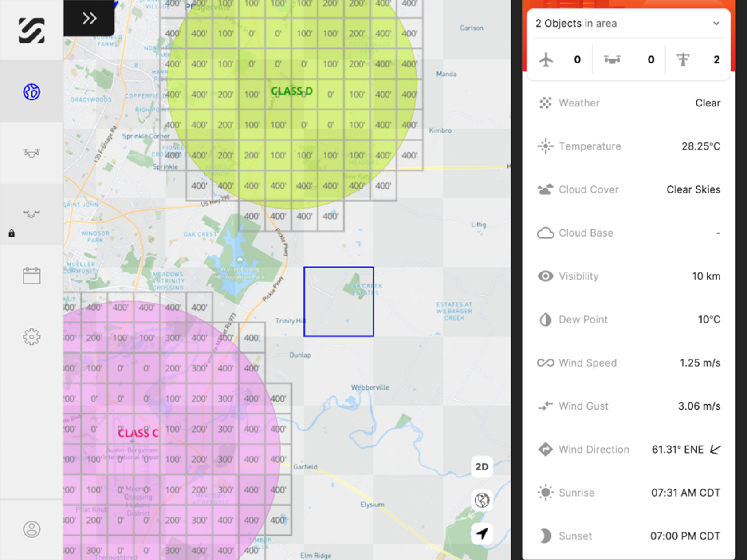Click the Weather Clear value
The width and height of the screenshot is (747, 560).
708,103
